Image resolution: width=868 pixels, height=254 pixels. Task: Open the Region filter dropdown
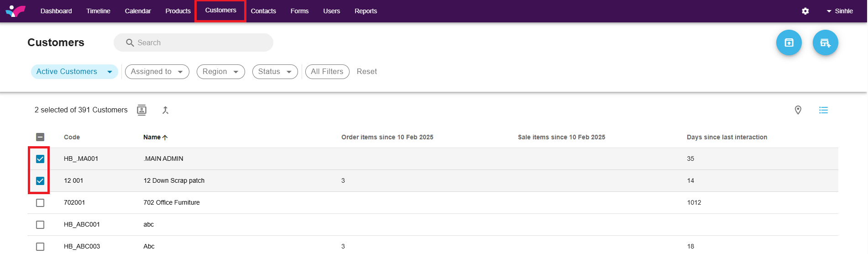(x=220, y=72)
